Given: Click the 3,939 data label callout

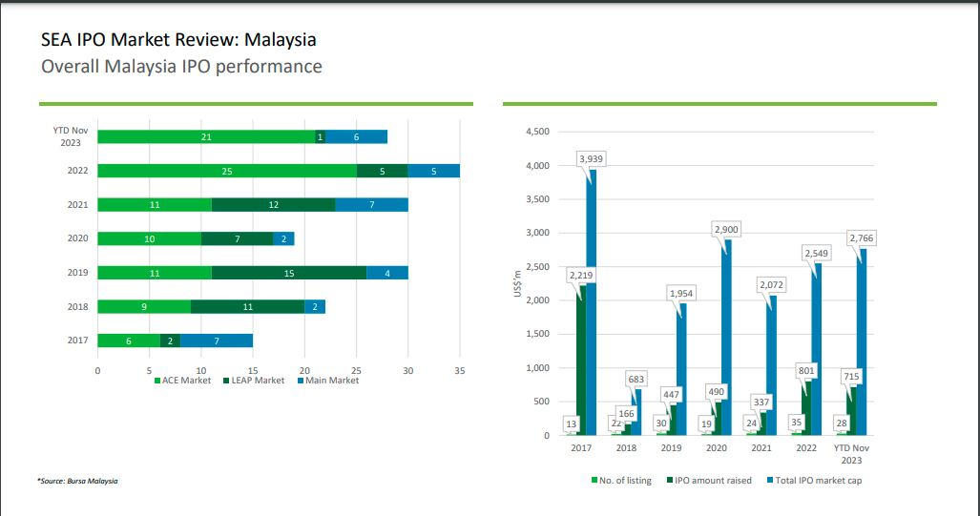Looking at the screenshot, I should (591, 158).
